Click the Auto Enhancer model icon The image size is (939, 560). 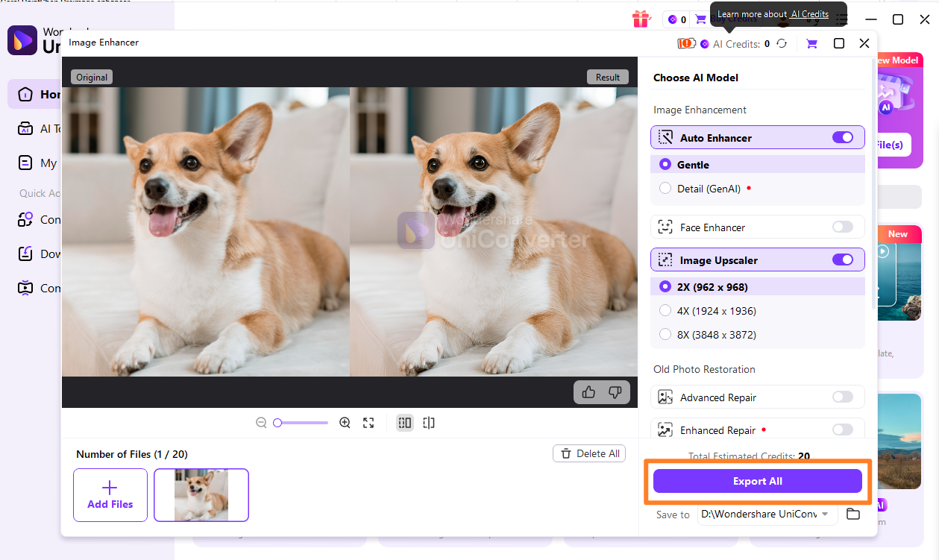665,138
